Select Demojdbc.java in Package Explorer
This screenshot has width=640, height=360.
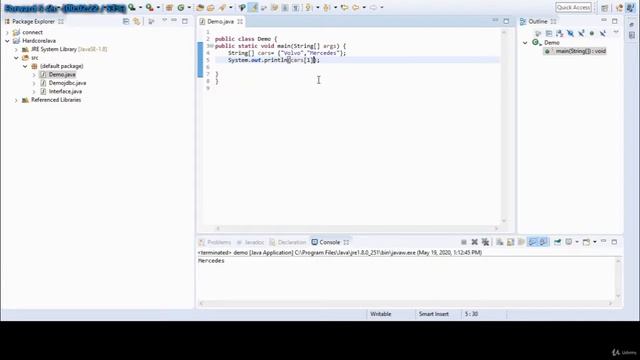67,83
